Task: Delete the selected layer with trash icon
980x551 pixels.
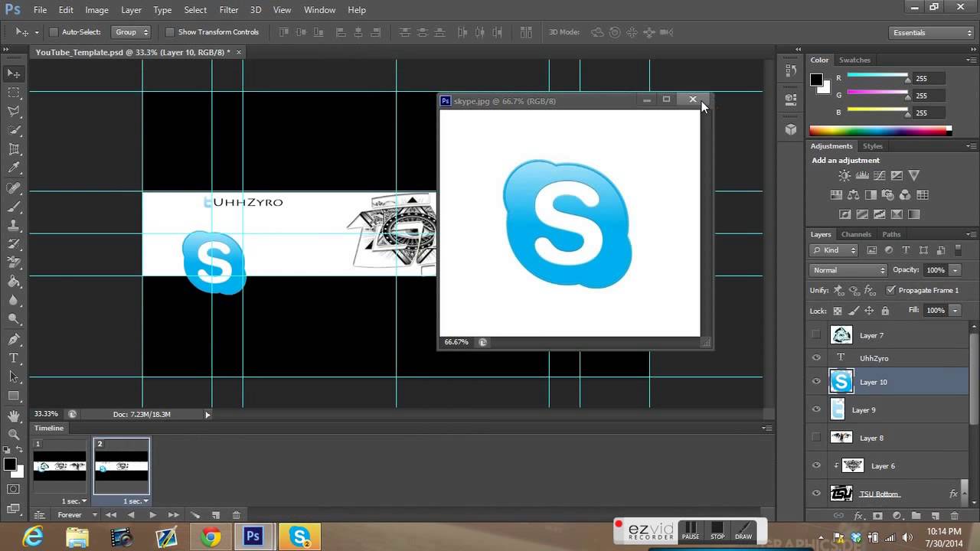Action: click(954, 516)
